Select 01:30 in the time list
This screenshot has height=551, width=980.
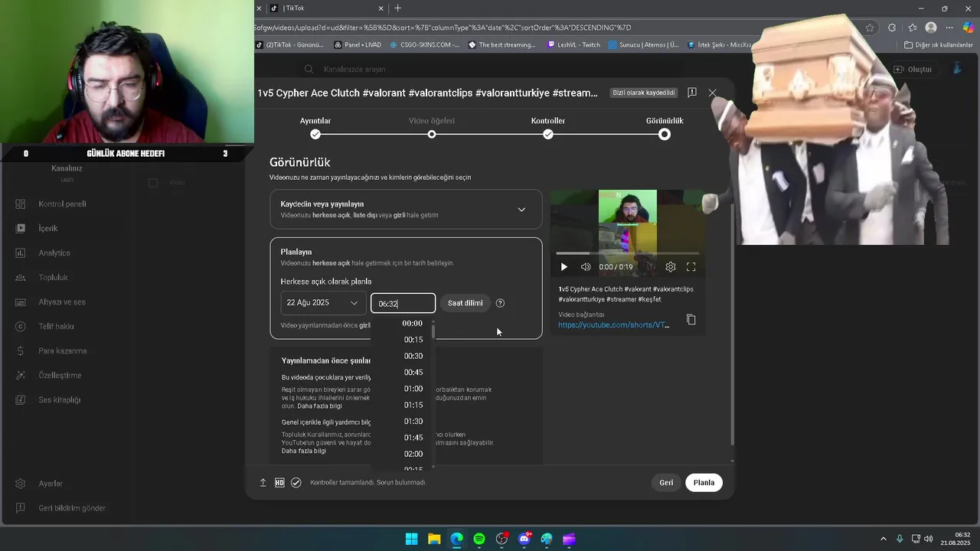[x=413, y=422]
